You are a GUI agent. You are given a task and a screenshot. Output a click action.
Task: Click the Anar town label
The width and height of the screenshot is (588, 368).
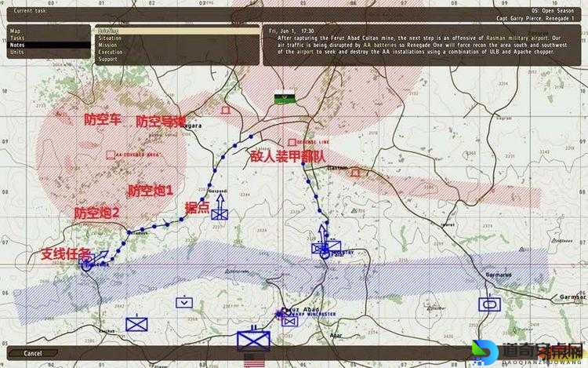(336, 335)
